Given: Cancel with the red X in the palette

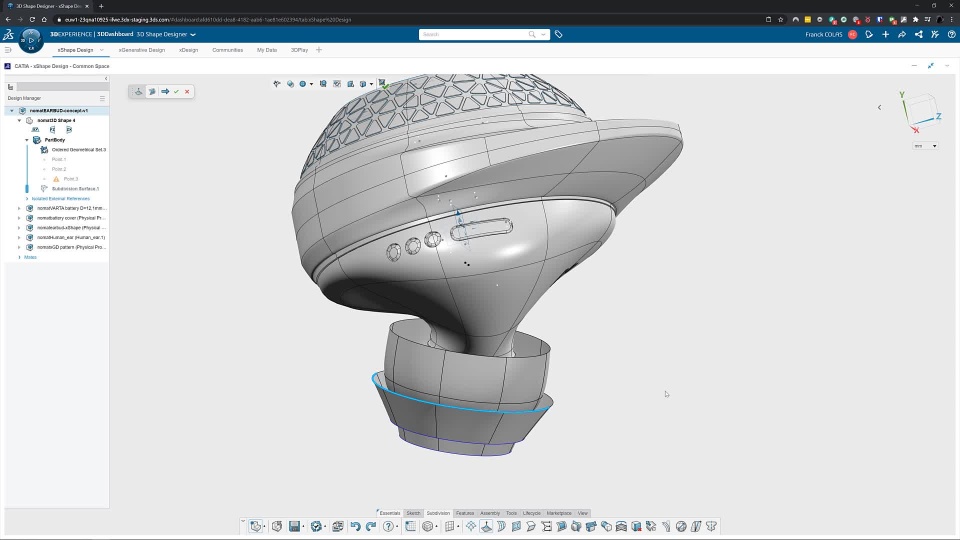Looking at the screenshot, I should (187, 91).
